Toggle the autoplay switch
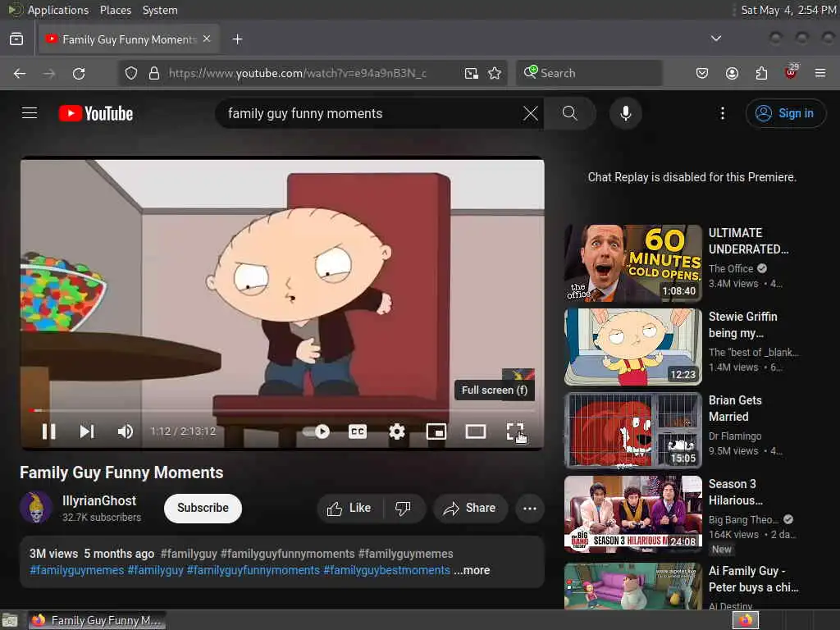Viewport: 840px width, 630px height. [316, 431]
